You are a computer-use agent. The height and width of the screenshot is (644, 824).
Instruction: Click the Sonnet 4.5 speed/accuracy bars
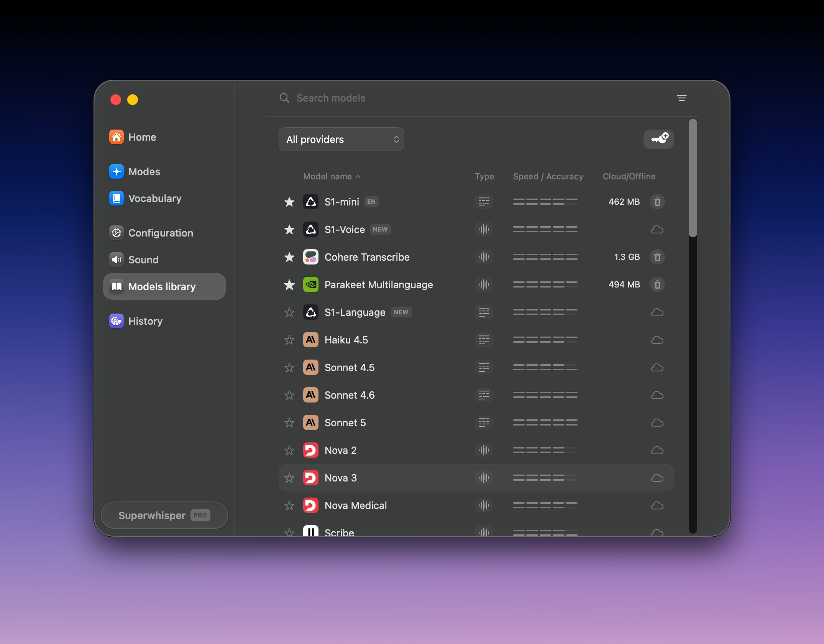545,367
